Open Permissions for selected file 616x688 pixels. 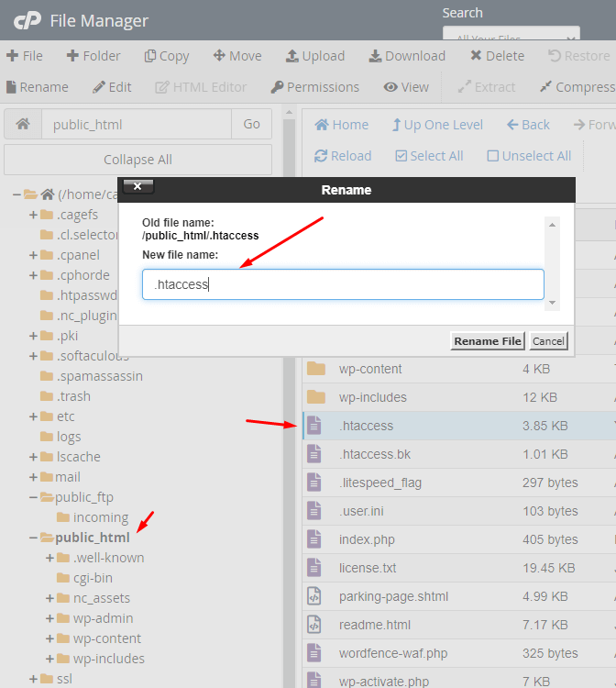point(314,87)
